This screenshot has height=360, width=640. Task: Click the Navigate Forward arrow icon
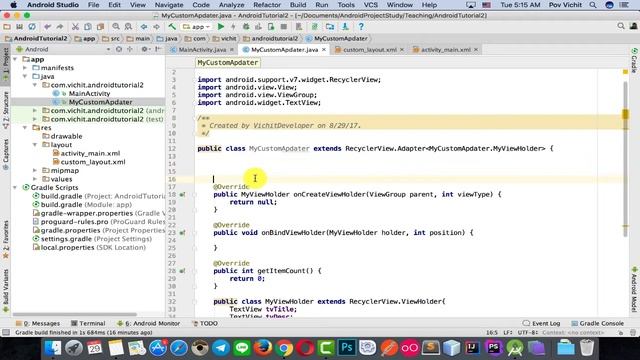coord(156,27)
